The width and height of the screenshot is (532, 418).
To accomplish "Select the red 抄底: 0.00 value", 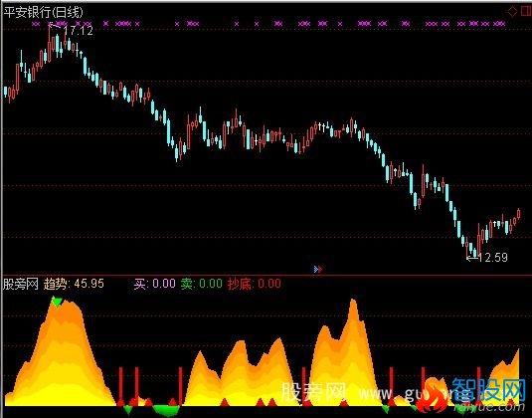I will click(255, 284).
